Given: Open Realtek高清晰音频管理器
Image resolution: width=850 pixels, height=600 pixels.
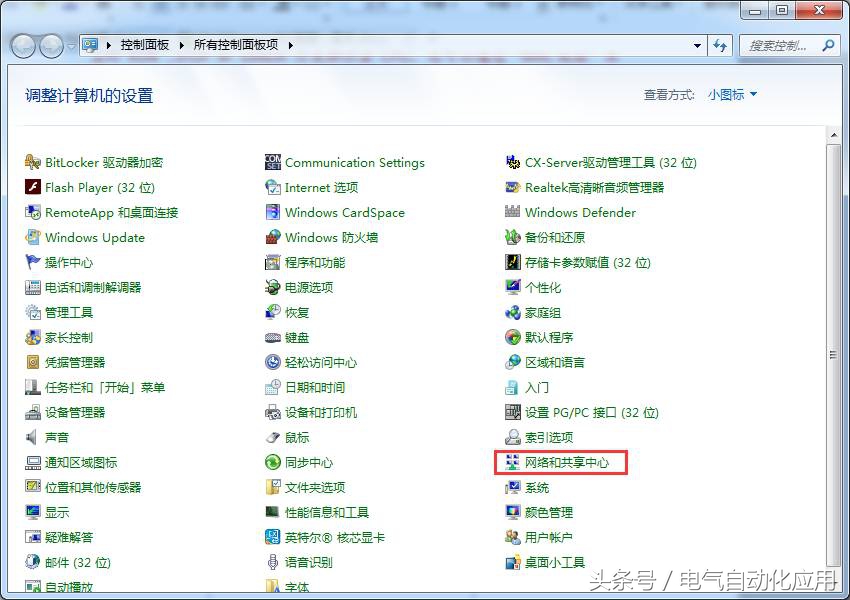Looking at the screenshot, I should click(x=601, y=187).
